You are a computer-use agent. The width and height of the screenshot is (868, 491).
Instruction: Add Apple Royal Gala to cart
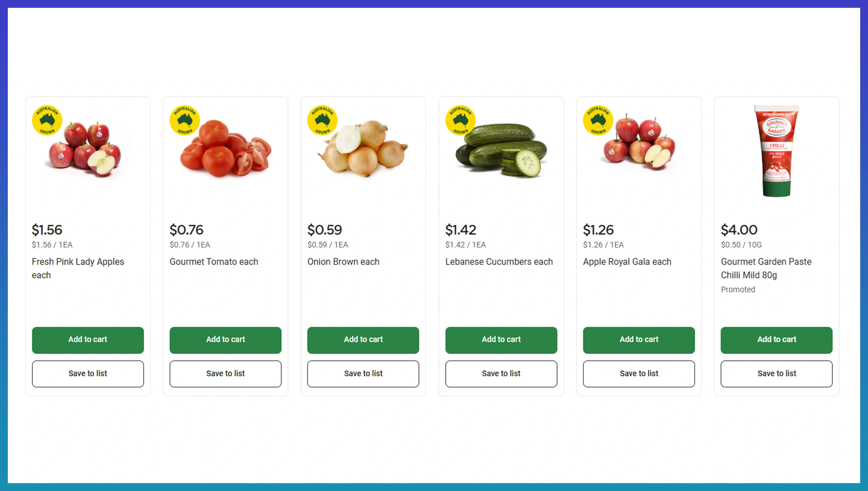(639, 340)
